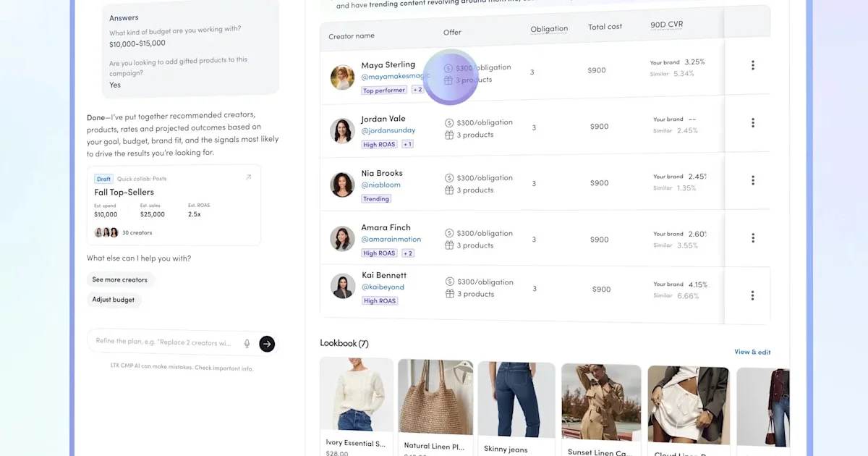Select the Fall Top-Sellers campaign title
868x456 pixels.
pos(124,193)
